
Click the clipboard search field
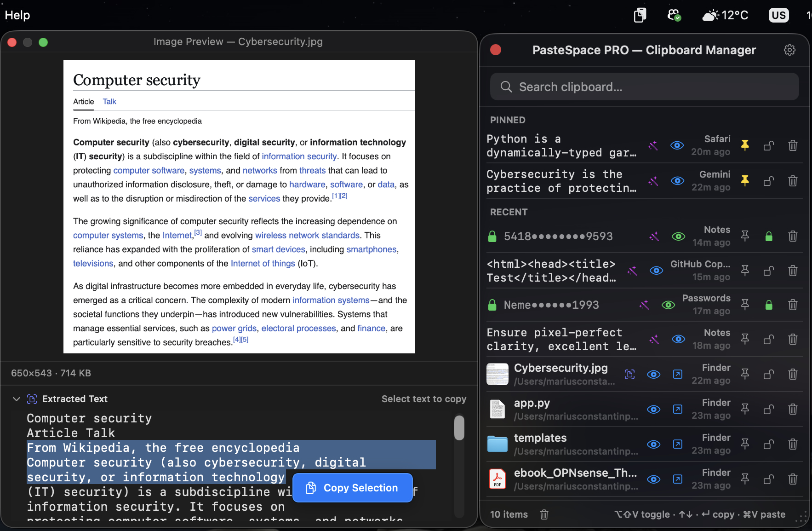[x=643, y=87]
